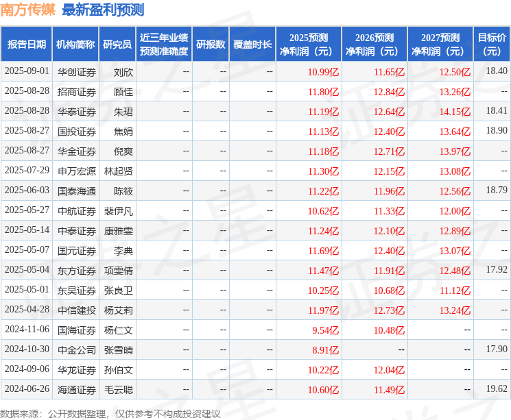Image resolution: width=511 pixels, height=420 pixels.
Task: Select the date 2025-09-01 cell
Action: pyautogui.click(x=27, y=71)
